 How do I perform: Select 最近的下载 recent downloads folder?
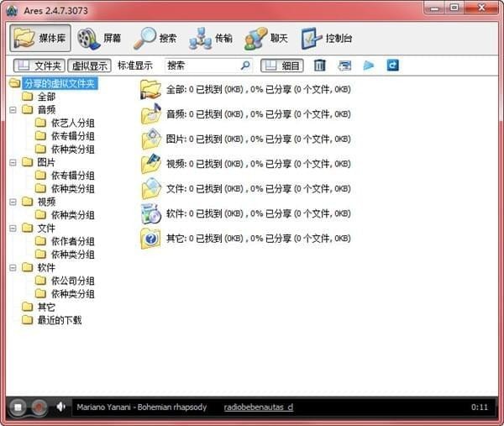click(59, 320)
